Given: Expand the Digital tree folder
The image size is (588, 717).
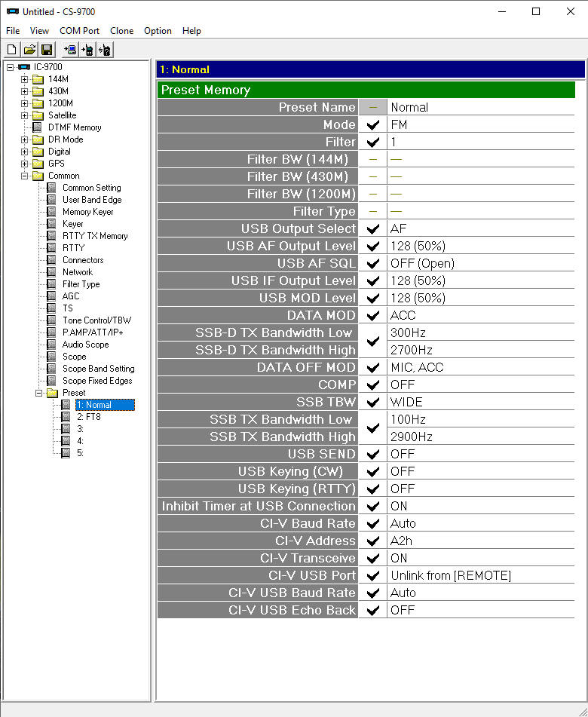Looking at the screenshot, I should tap(25, 152).
